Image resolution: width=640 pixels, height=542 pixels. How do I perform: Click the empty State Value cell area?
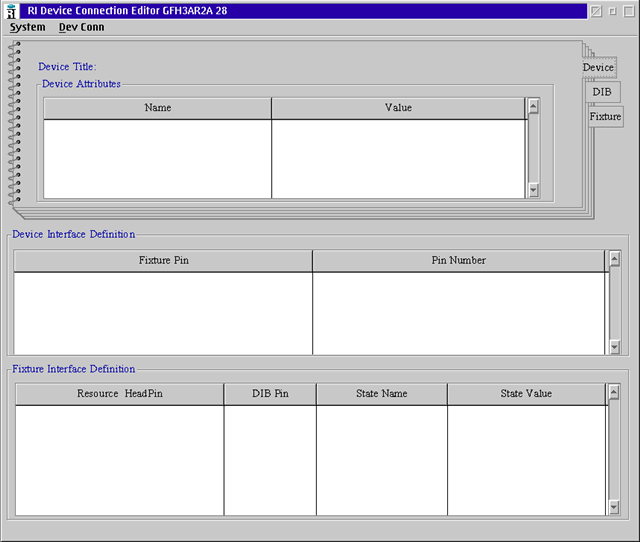527,460
